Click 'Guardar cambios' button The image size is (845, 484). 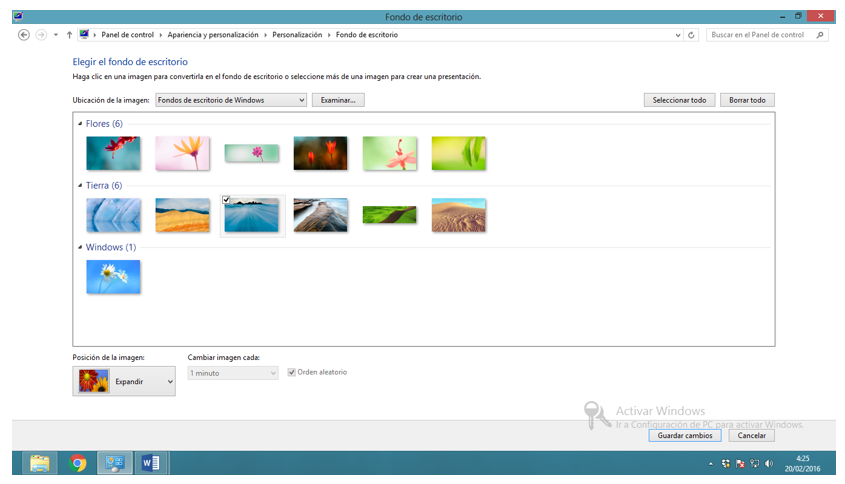(684, 435)
